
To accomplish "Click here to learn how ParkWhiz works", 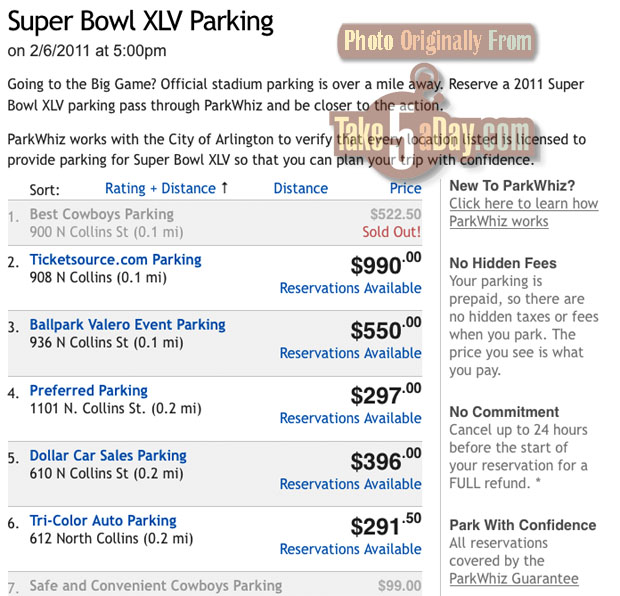I will tap(524, 212).
